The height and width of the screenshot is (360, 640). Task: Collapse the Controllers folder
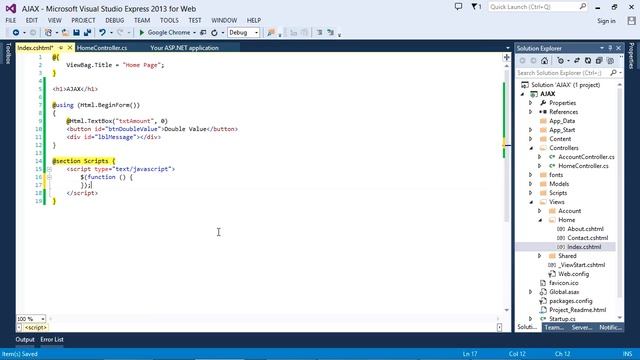point(531,148)
